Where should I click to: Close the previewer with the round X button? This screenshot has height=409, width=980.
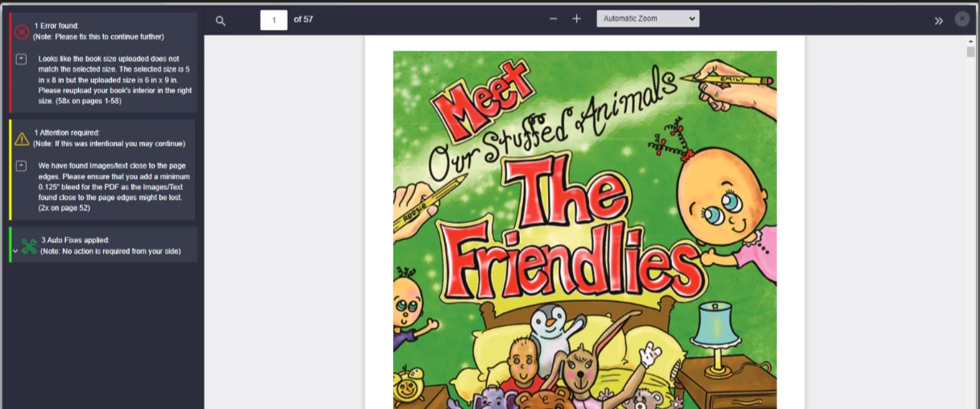[962, 19]
